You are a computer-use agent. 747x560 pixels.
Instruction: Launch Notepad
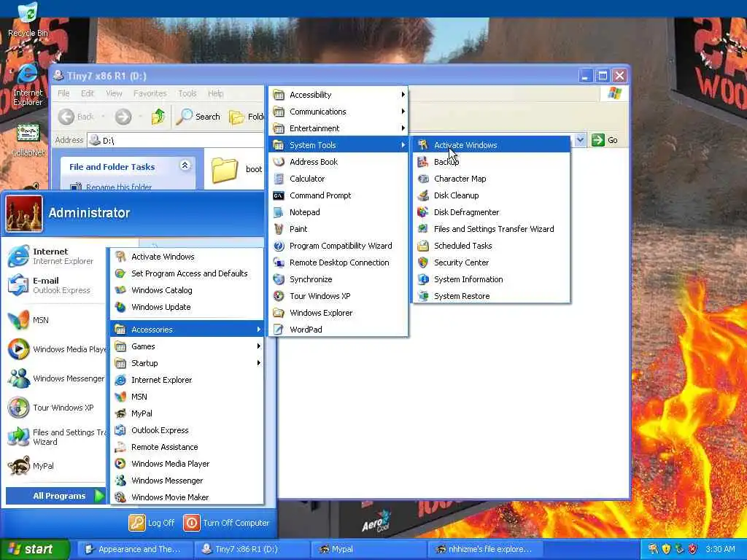tap(338, 212)
